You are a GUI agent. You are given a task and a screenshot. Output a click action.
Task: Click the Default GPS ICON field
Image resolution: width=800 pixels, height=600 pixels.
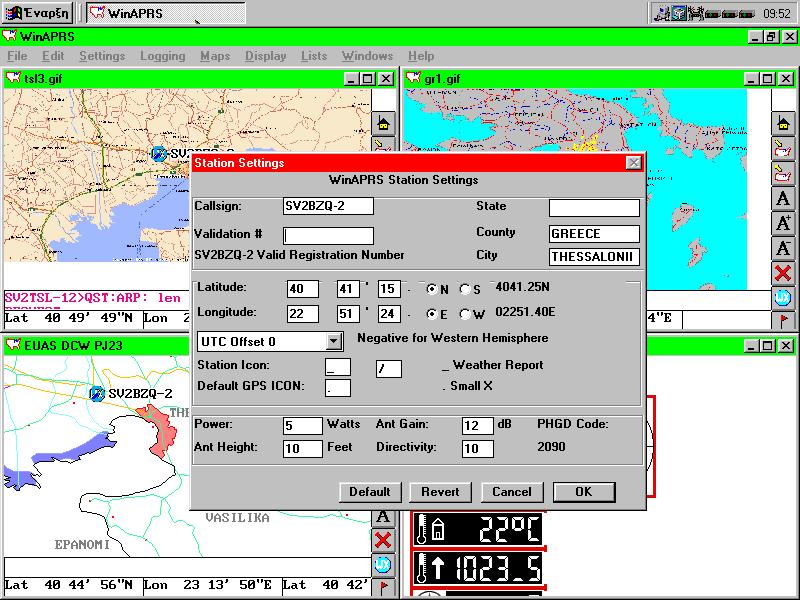pos(338,388)
